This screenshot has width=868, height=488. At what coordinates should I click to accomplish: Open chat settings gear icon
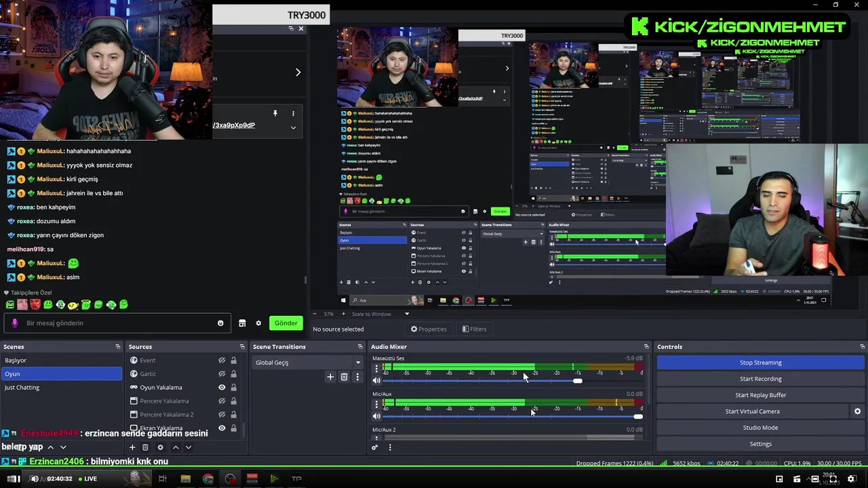258,323
